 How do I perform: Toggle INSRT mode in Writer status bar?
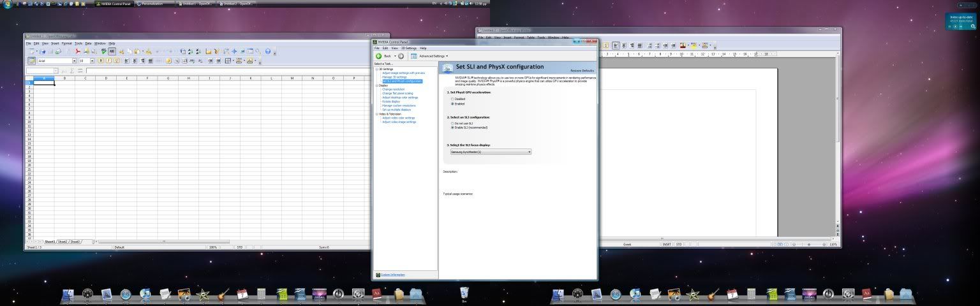coord(667,244)
